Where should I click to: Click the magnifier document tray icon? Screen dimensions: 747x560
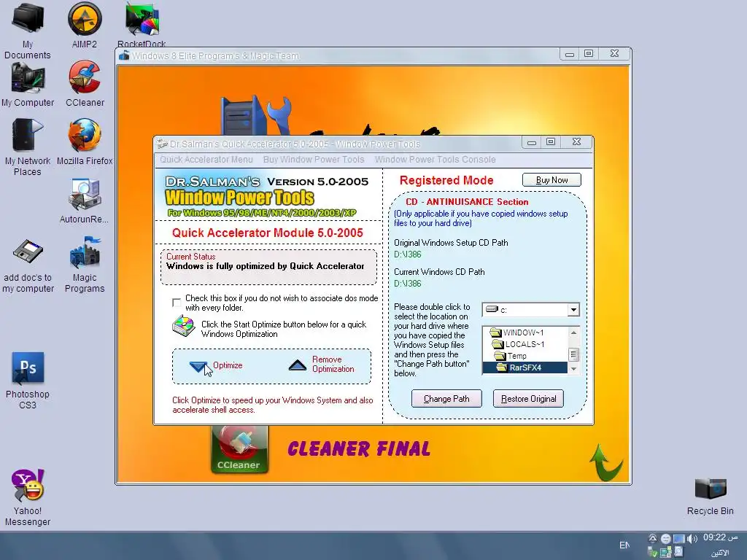click(x=679, y=553)
